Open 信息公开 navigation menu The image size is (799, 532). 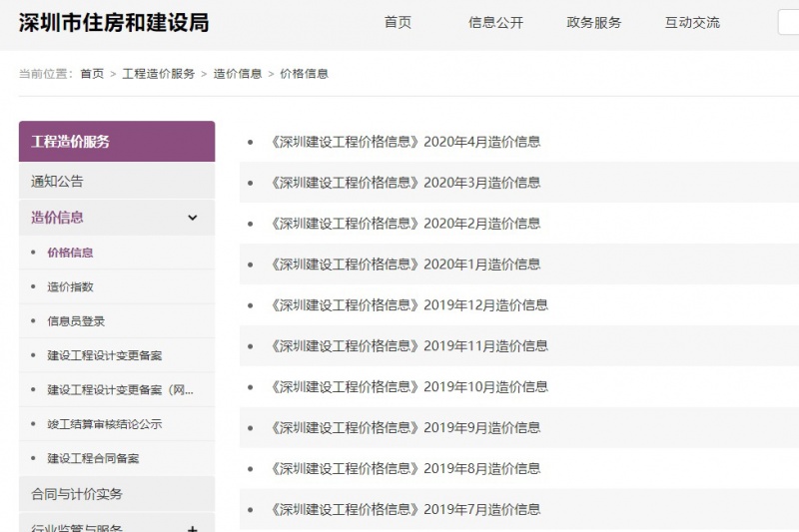coord(495,22)
